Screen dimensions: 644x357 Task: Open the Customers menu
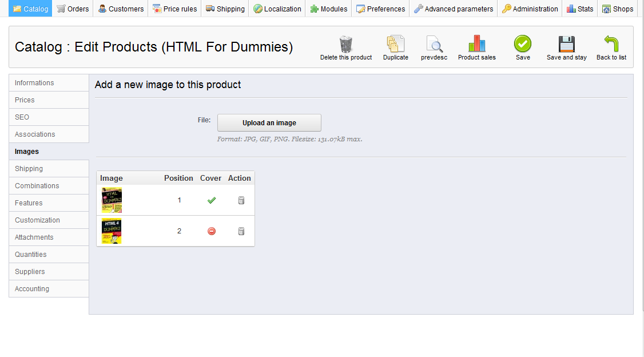click(121, 9)
